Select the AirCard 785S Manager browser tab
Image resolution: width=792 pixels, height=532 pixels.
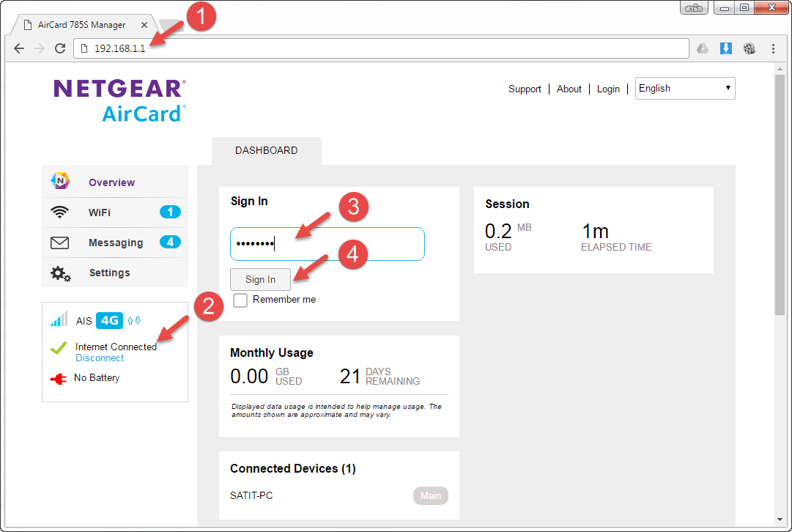tap(81, 25)
